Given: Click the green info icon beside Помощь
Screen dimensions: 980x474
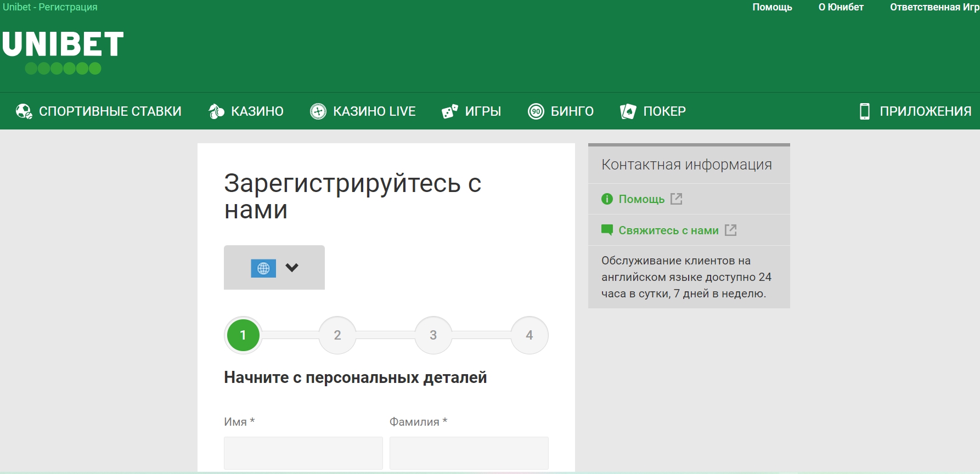Looking at the screenshot, I should [607, 199].
